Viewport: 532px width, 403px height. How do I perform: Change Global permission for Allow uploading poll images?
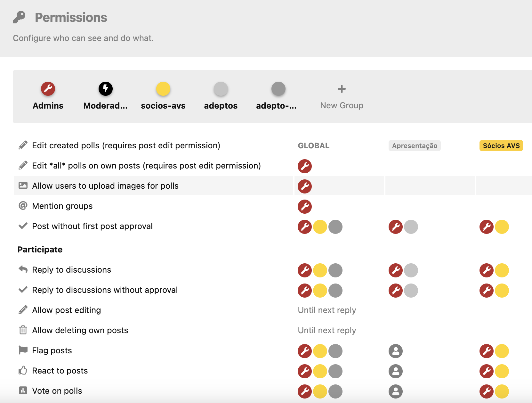[x=305, y=186]
